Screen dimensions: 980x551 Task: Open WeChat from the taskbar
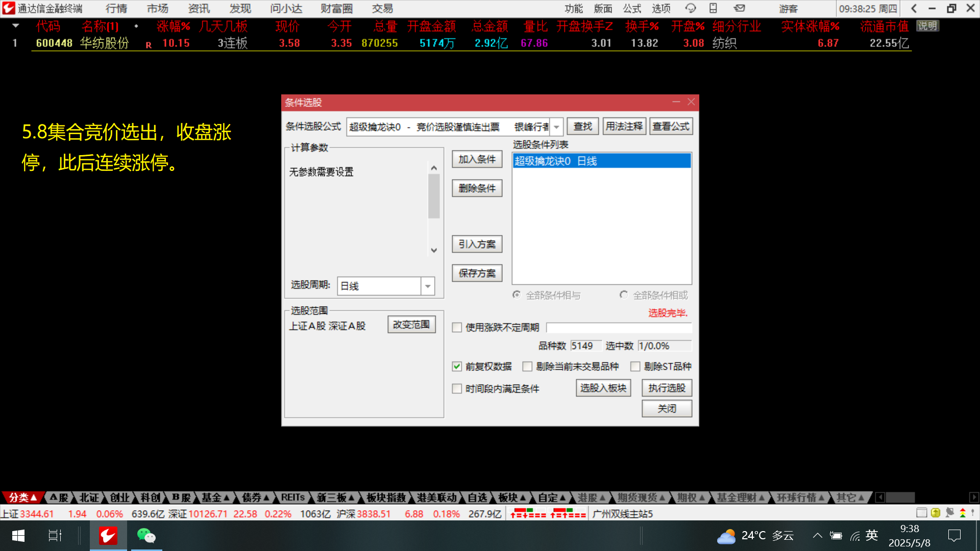146,536
